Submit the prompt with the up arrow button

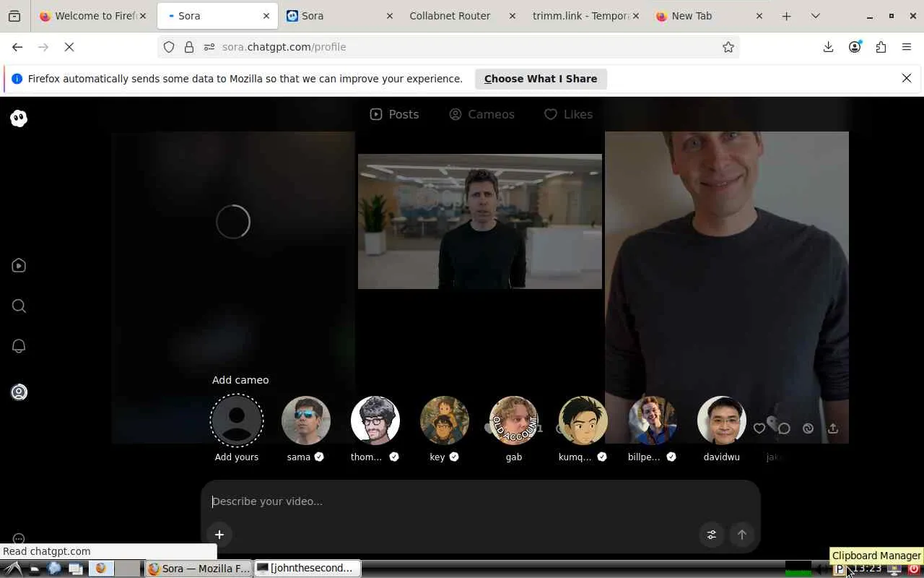click(742, 535)
